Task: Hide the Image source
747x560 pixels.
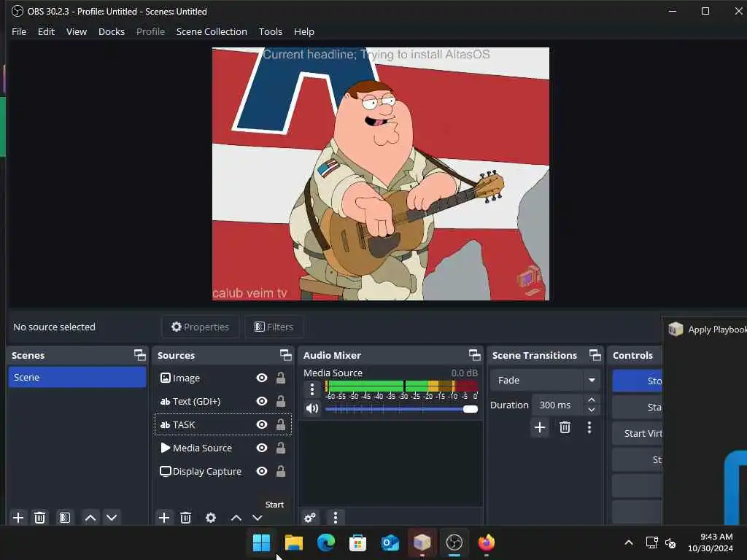Action: pyautogui.click(x=262, y=378)
